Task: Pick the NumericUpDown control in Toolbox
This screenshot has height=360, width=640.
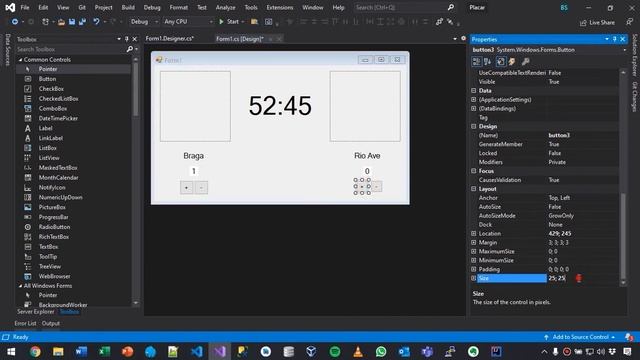Action: [x=60, y=197]
